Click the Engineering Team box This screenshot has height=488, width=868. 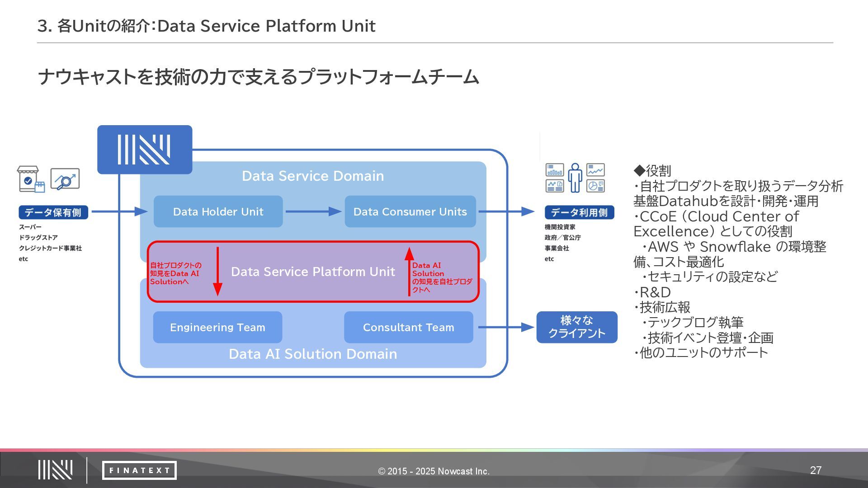(x=217, y=327)
